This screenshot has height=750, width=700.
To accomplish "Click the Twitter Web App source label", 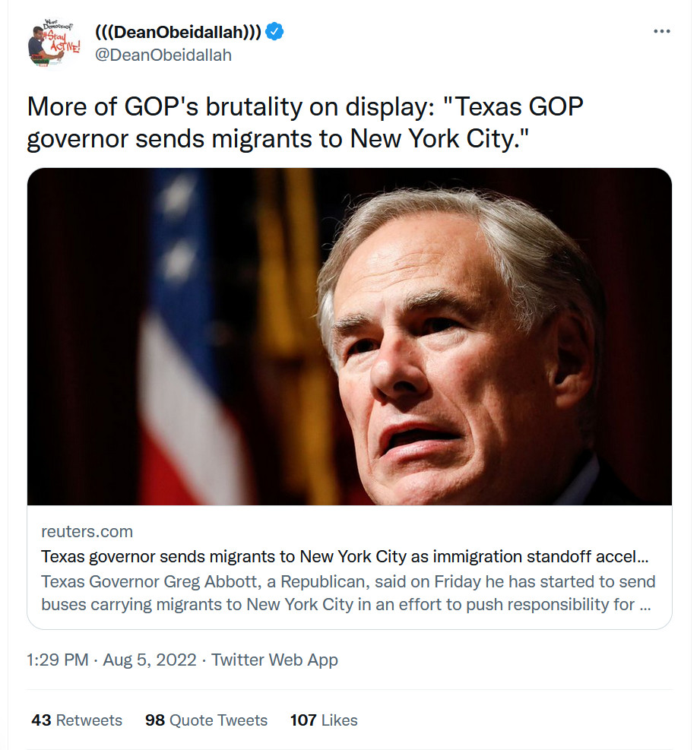I will 274,660.
